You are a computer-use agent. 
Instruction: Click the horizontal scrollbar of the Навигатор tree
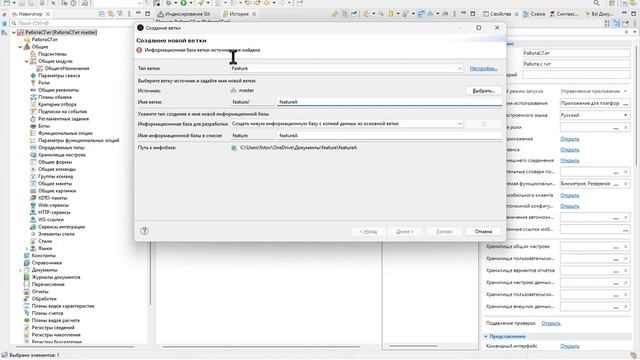(x=75, y=347)
